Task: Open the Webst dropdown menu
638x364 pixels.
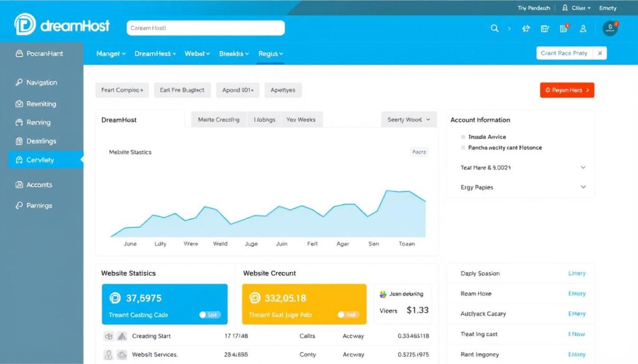Action: 197,54
